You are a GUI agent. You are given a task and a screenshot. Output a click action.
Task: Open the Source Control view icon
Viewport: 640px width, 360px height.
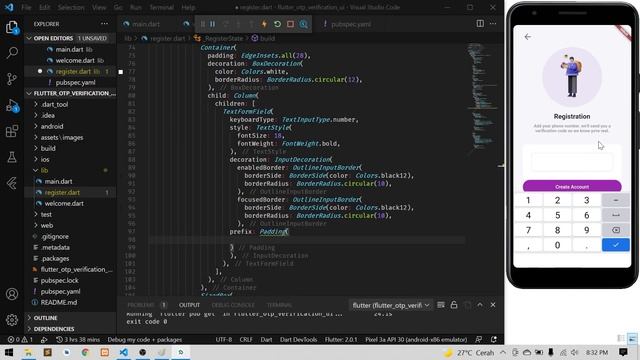[12, 79]
